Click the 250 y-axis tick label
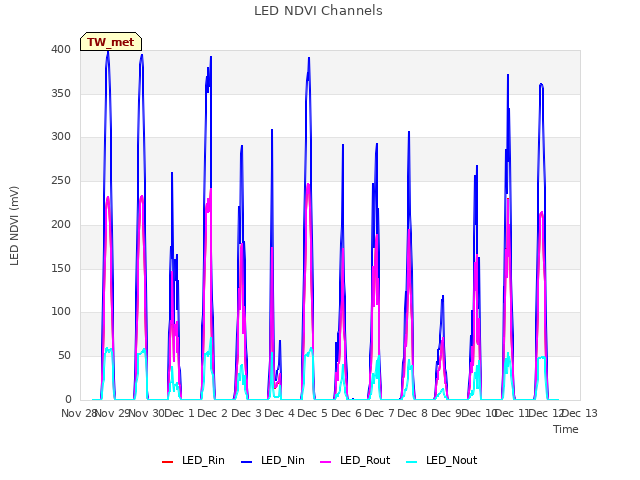640x480 pixels. click(61, 180)
